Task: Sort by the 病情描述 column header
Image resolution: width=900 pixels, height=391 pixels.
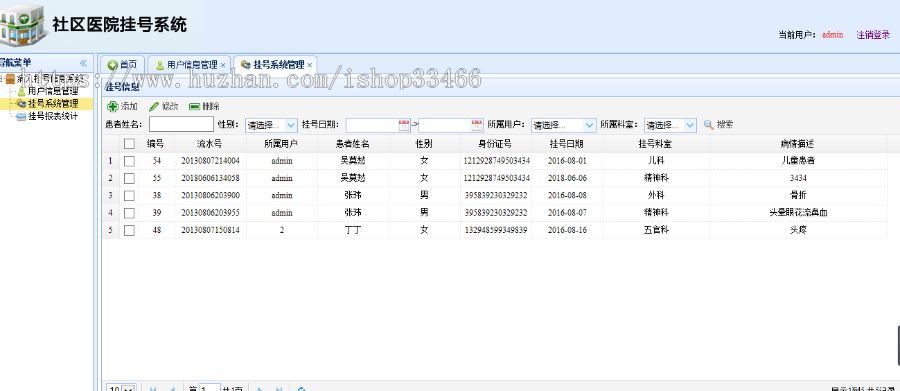Action: click(798, 144)
